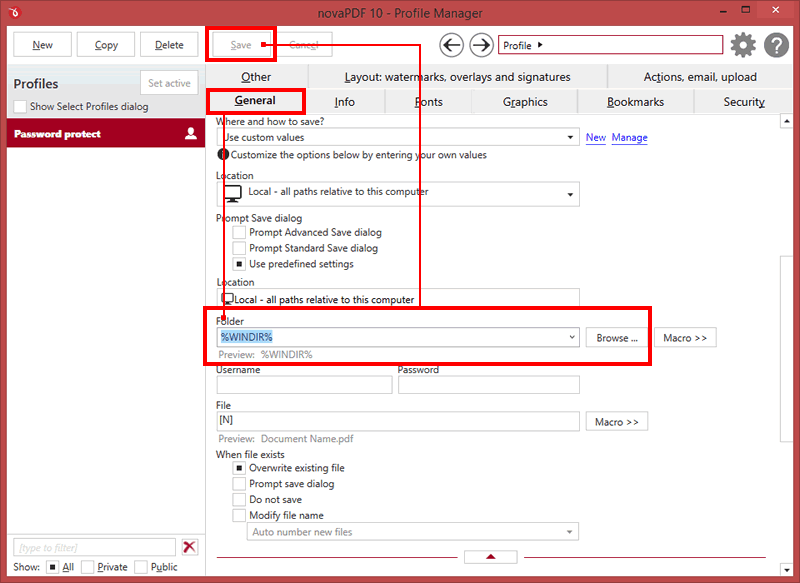
Task: Select Use predefined settings option
Action: (239, 264)
